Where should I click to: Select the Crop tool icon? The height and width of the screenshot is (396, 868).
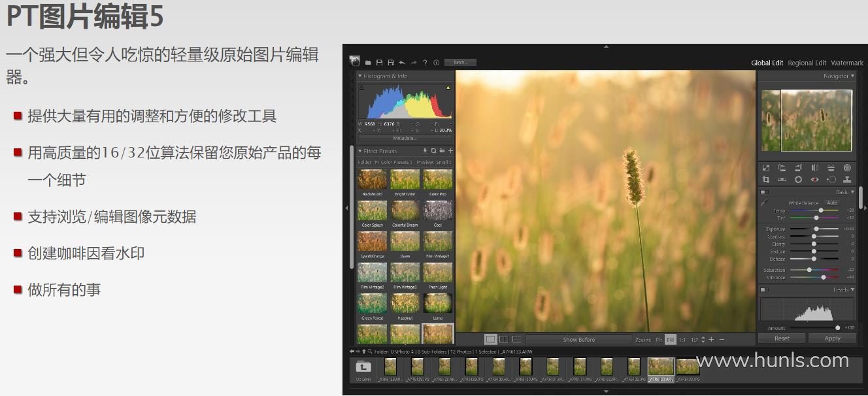[x=766, y=180]
